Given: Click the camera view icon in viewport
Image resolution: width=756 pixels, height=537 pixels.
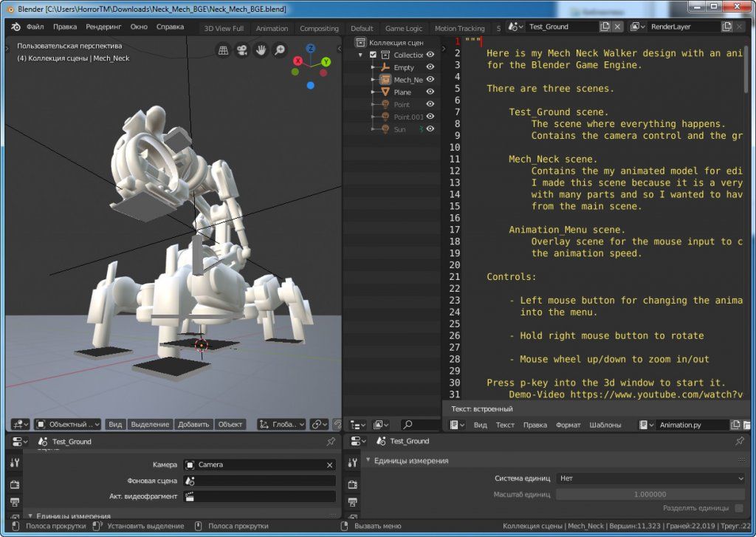Looking at the screenshot, I should tap(242, 50).
